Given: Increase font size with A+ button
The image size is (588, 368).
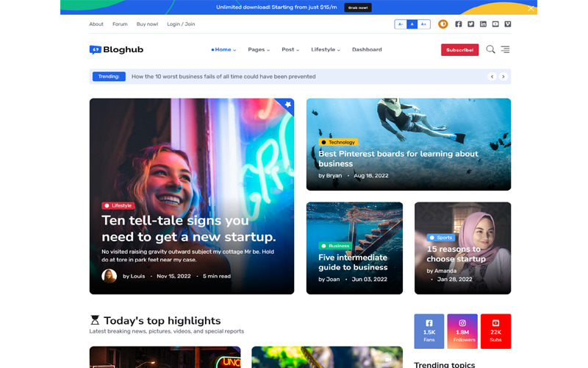Looking at the screenshot, I should (423, 24).
